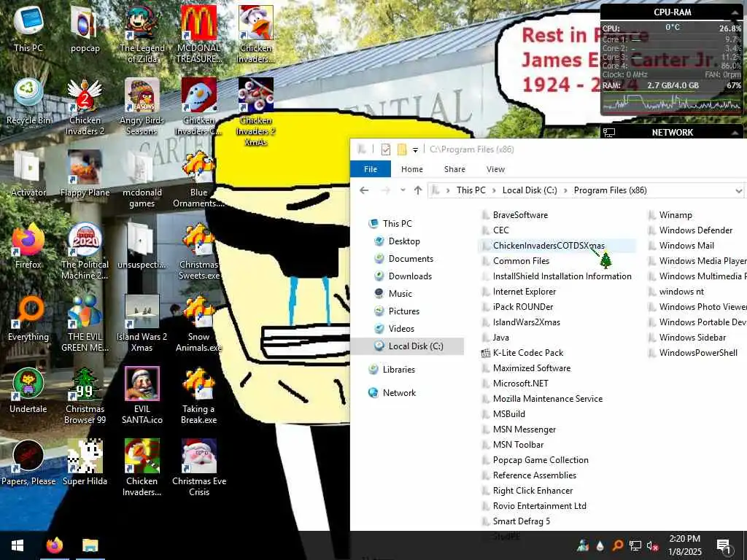Viewport: 747px width, 560px height.
Task: Launch The Political Machine 2020 shortcut
Action: 85,252
